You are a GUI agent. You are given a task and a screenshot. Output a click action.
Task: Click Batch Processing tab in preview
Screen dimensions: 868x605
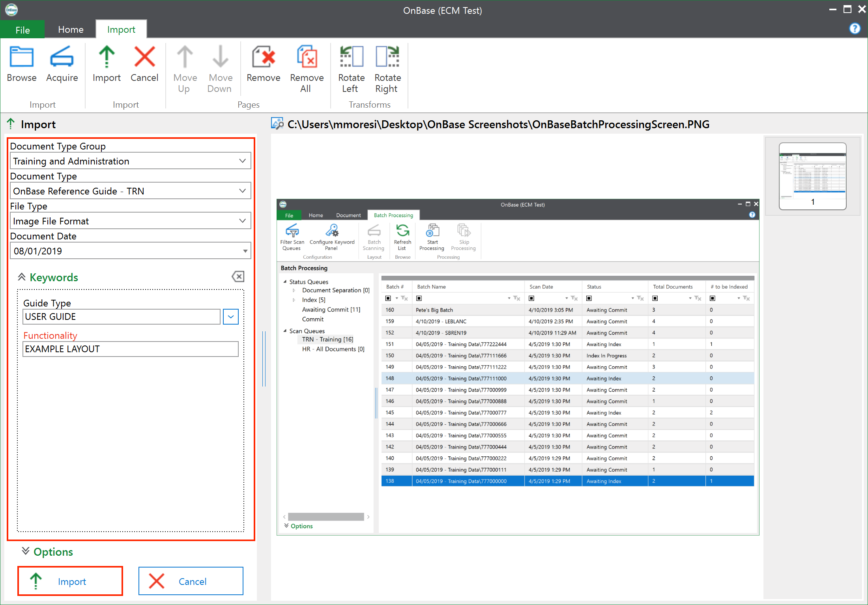click(x=393, y=215)
